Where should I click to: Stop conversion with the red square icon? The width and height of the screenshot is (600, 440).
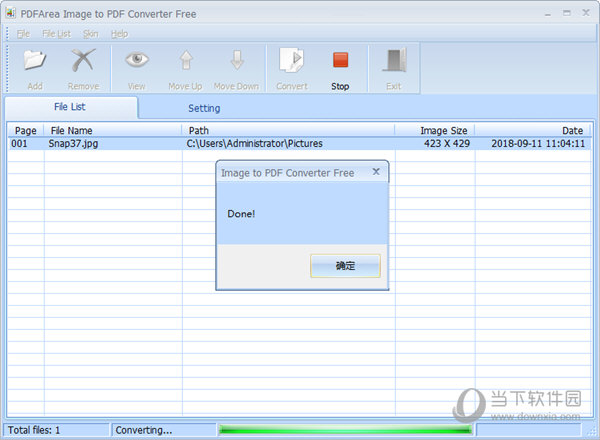pyautogui.click(x=340, y=60)
